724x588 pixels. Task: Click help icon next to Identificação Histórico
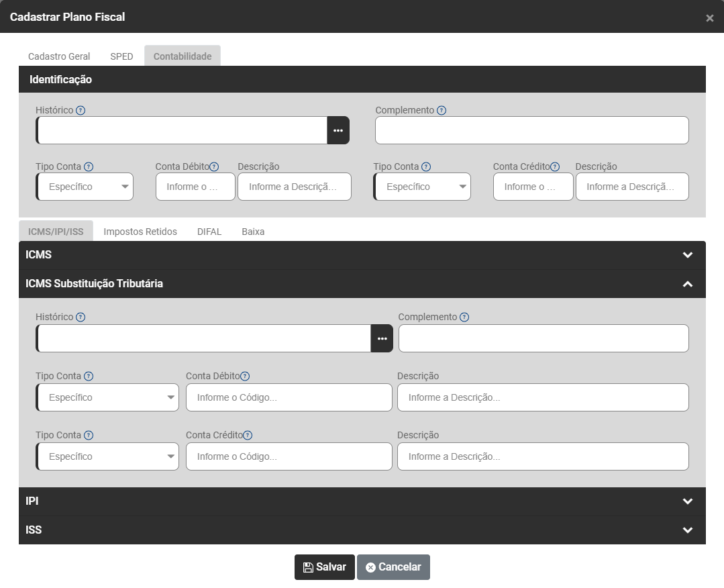pyautogui.click(x=81, y=111)
